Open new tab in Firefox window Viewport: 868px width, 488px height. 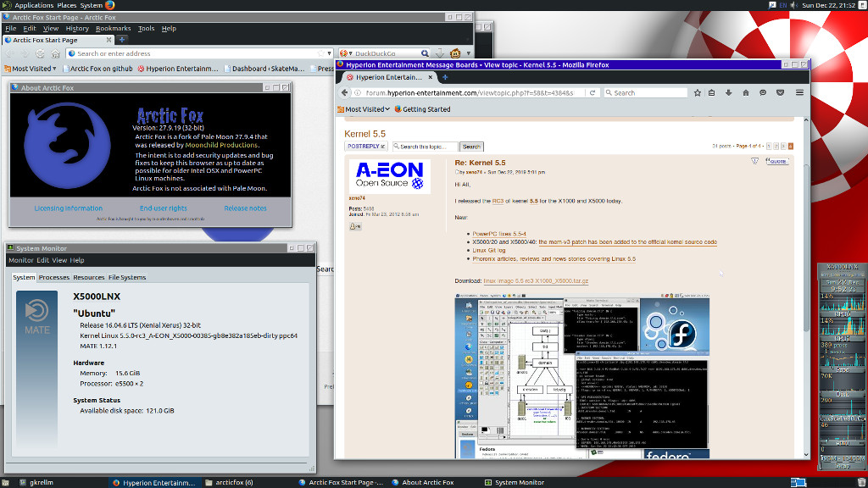pos(444,77)
